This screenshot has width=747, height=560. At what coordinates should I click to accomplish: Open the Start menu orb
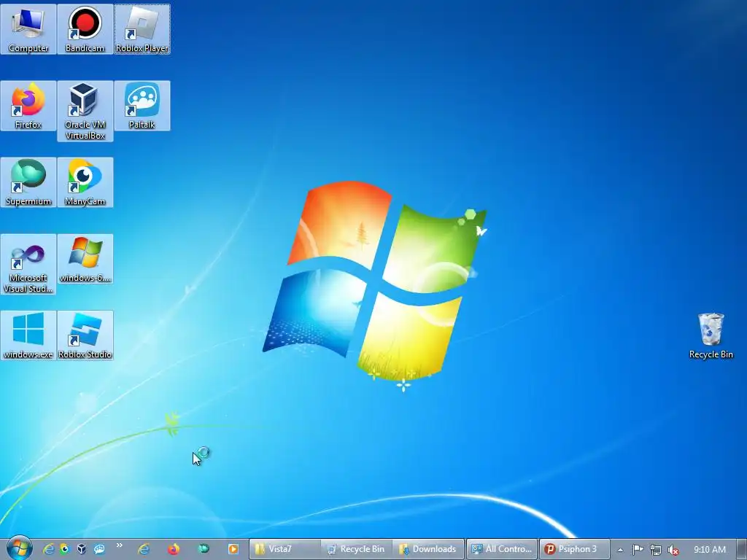coord(19,548)
